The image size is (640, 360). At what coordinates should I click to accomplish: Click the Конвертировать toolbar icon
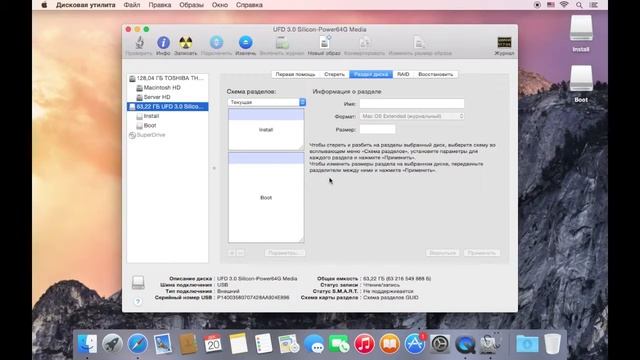[x=364, y=42]
